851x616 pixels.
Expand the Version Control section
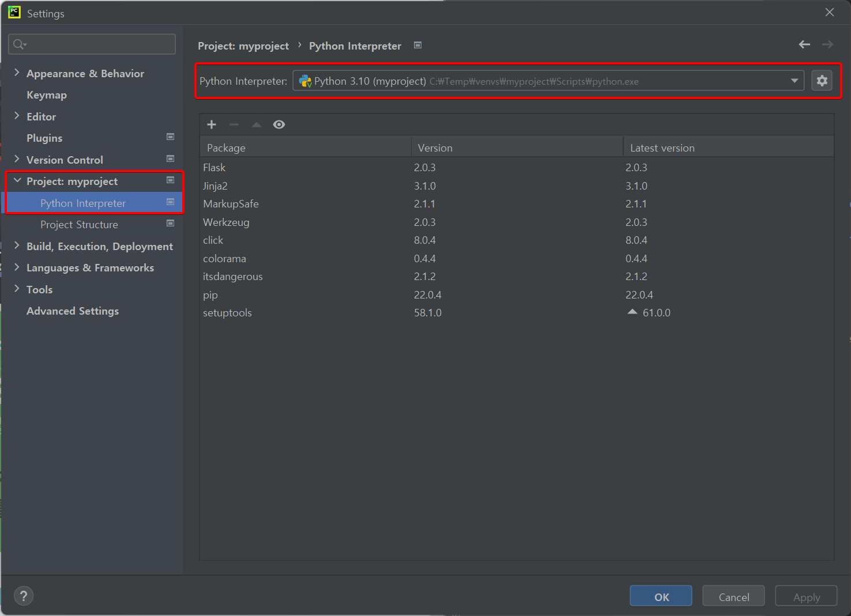tap(17, 159)
